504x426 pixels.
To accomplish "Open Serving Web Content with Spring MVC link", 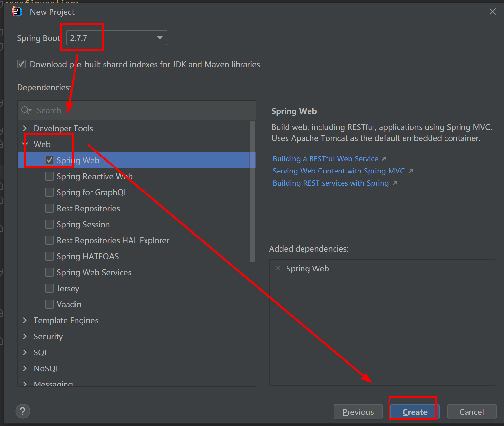I will (339, 171).
